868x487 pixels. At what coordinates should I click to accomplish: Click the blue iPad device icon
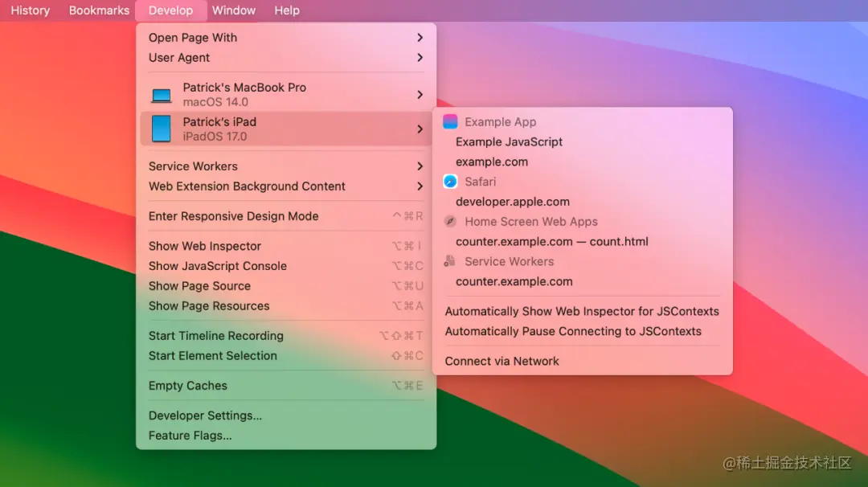coord(161,129)
